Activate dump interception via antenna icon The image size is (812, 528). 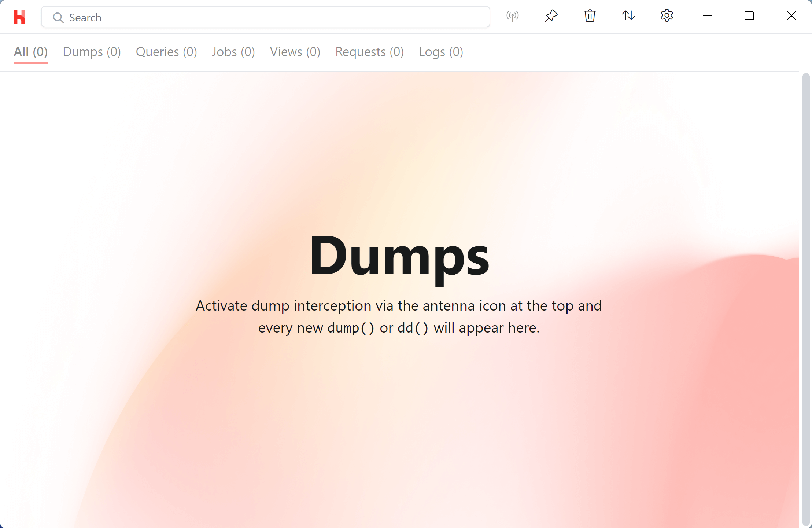512,16
